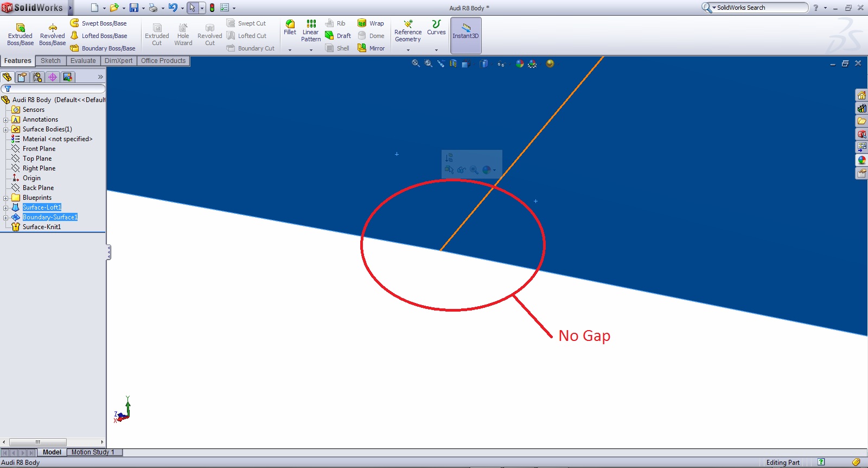Image resolution: width=868 pixels, height=468 pixels.
Task: Expand the Blueprints folder node
Action: click(6, 198)
